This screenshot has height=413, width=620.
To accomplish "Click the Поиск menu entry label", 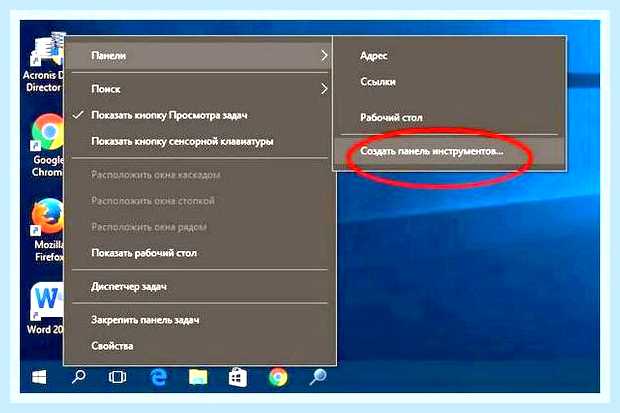I will 106,89.
